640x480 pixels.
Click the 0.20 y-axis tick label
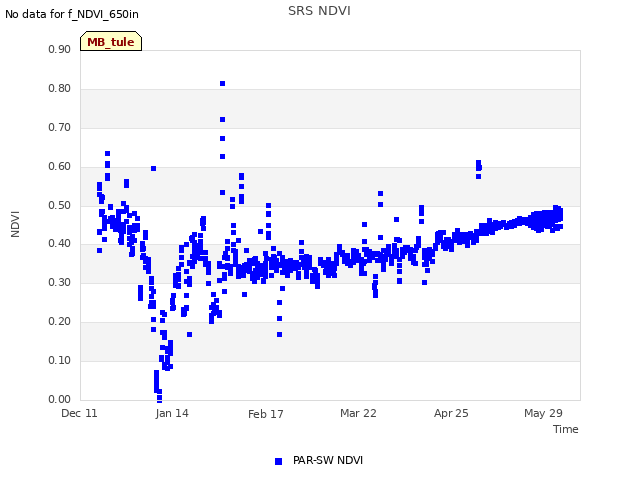(59, 322)
